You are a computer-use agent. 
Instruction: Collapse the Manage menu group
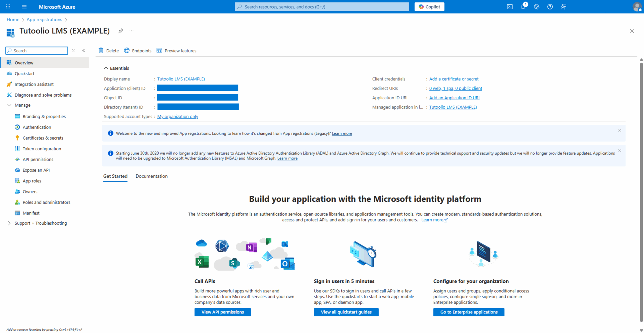[9, 105]
